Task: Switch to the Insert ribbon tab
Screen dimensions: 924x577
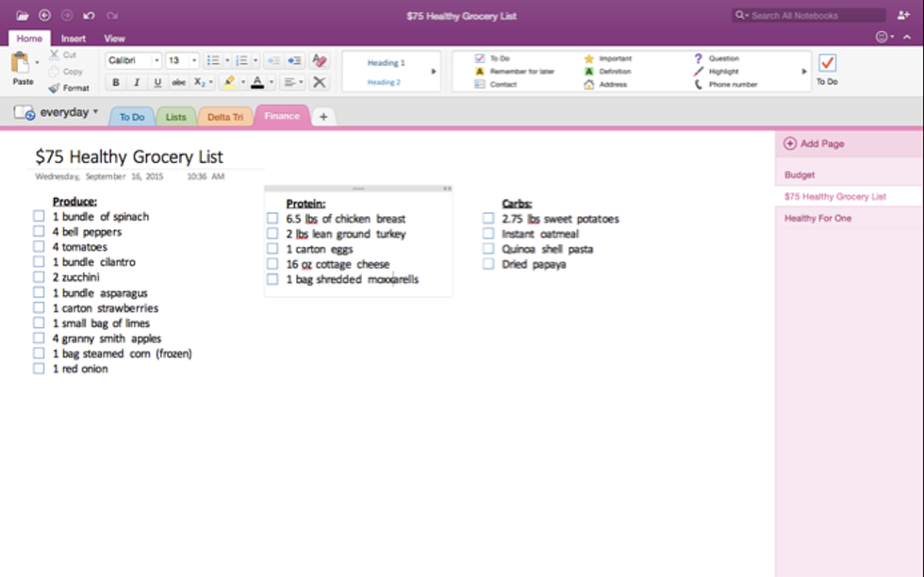Action: (74, 39)
